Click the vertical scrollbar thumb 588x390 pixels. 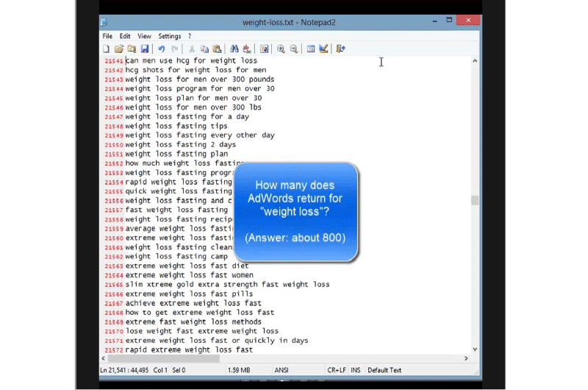click(x=475, y=200)
